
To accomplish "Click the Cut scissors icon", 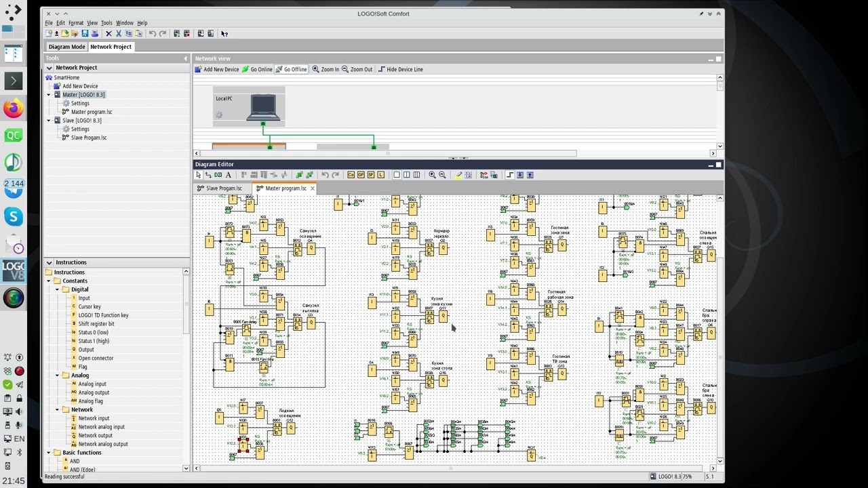I will (119, 33).
